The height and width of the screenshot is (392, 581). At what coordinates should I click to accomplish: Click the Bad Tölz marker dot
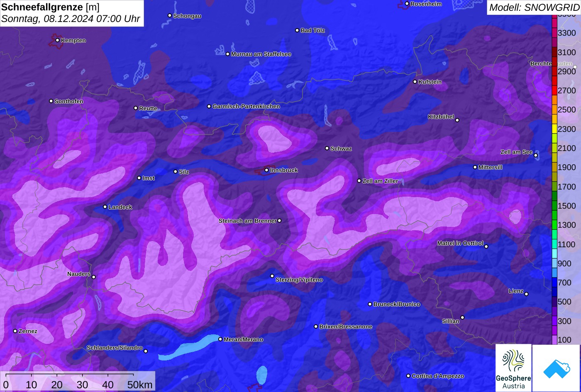[x=297, y=30]
